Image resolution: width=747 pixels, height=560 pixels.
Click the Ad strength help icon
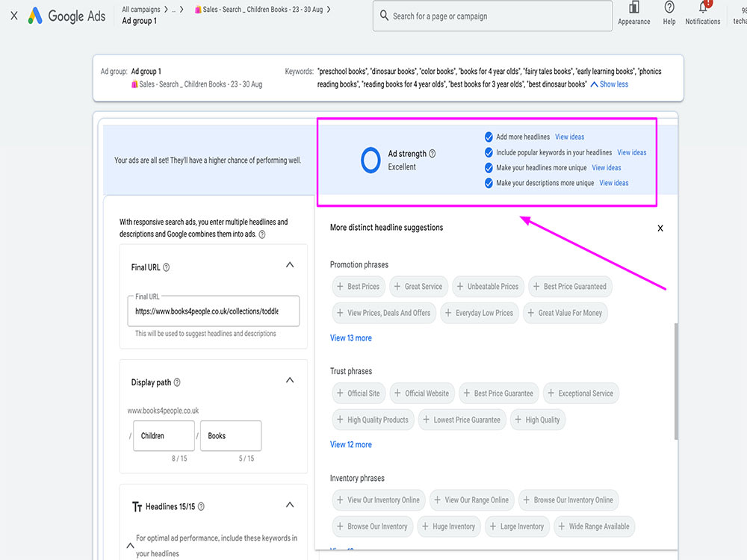click(x=432, y=153)
